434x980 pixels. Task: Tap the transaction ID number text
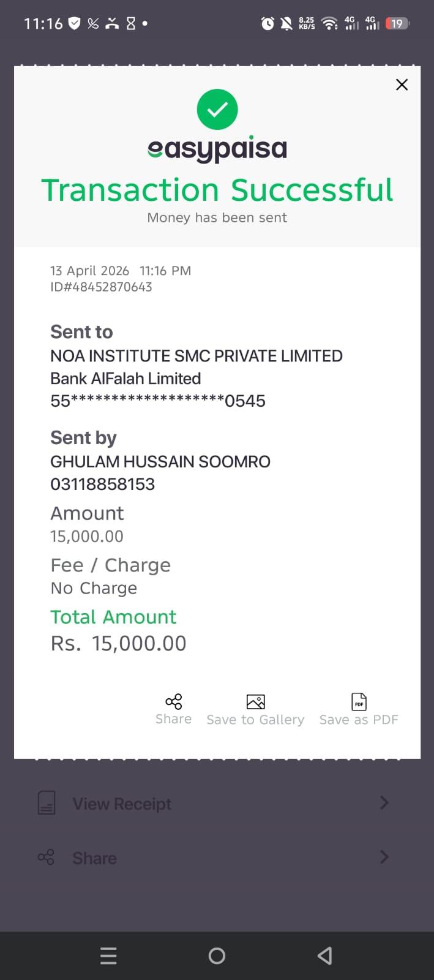(x=101, y=287)
